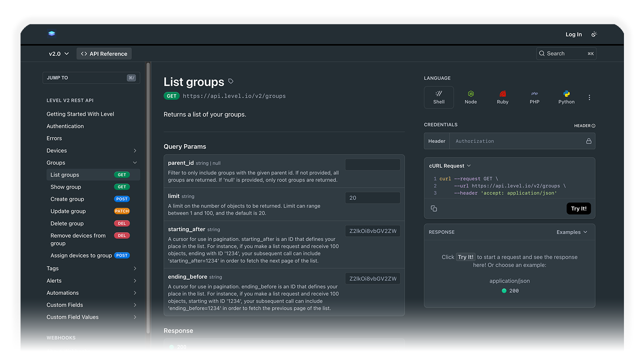Open the Errors page

tap(54, 138)
